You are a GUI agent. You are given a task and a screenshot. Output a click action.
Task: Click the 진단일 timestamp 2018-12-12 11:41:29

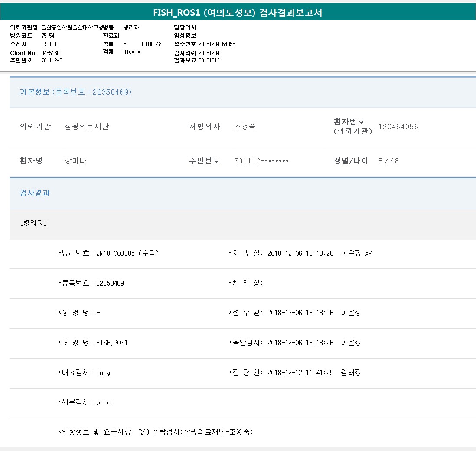[x=300, y=373]
